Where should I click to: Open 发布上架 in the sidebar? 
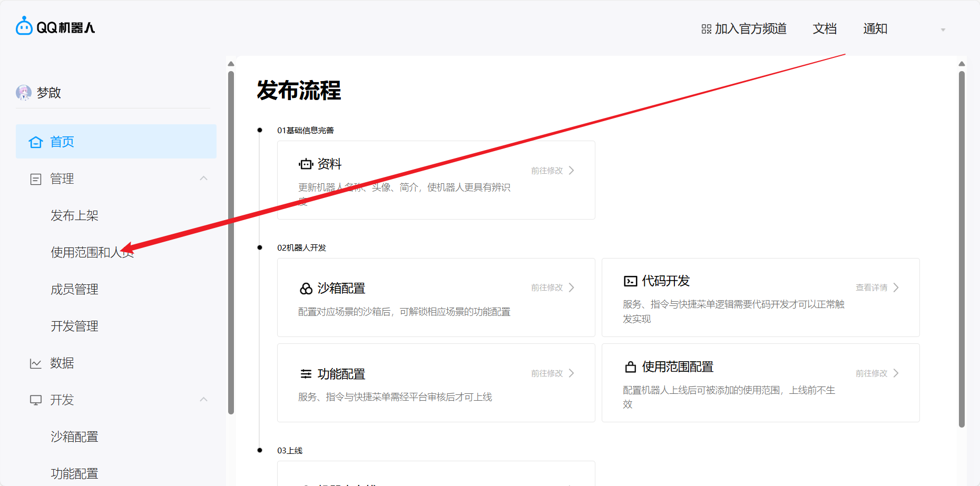click(x=74, y=216)
